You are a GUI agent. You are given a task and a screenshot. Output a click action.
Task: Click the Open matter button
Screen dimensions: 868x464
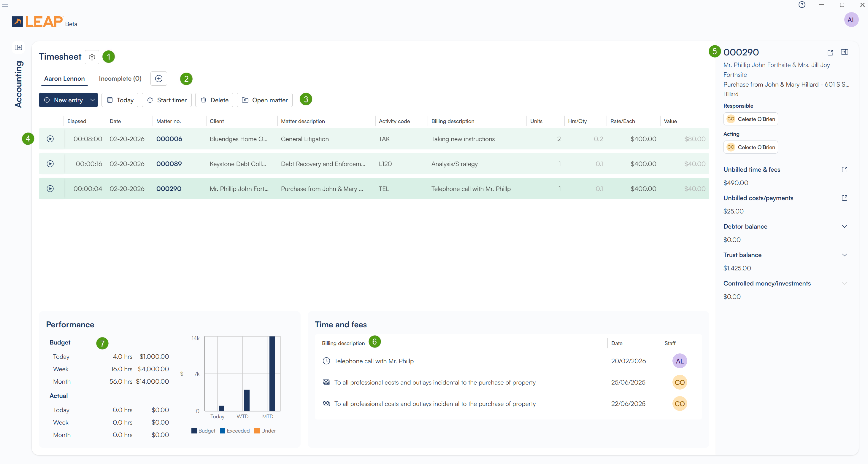coord(264,100)
